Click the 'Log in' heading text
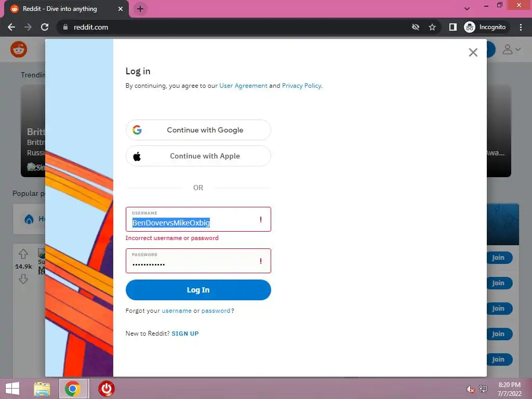The height and width of the screenshot is (399, 532). 138,71
